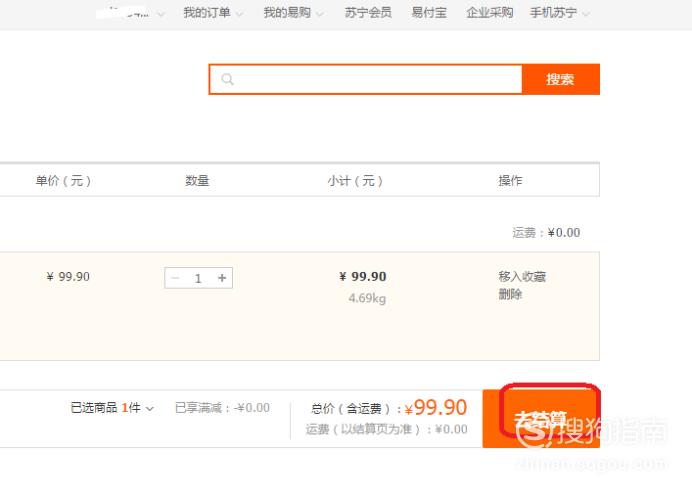Expand the account name dropdown arrow

tap(161, 14)
